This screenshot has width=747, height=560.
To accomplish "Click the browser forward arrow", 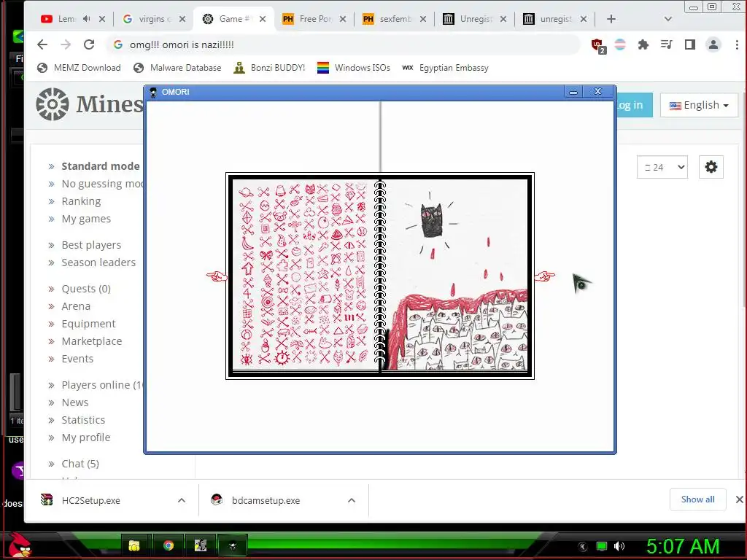I will coord(66,44).
